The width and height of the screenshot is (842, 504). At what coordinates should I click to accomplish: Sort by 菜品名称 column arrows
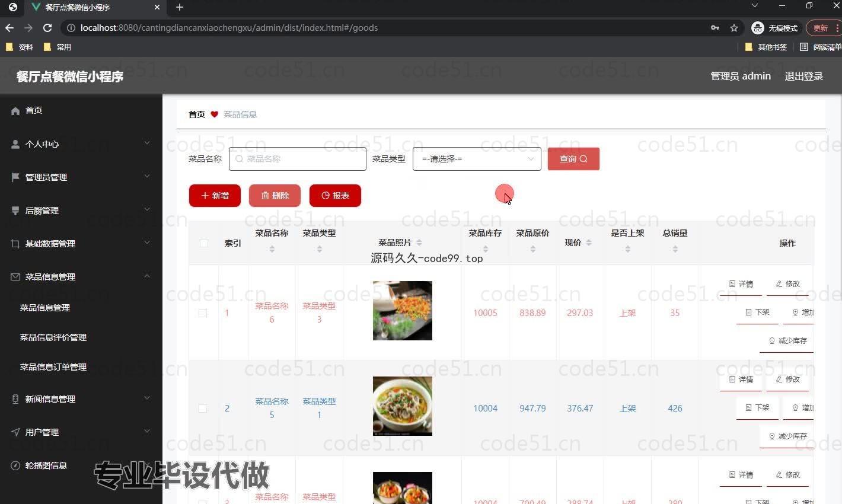(x=272, y=250)
